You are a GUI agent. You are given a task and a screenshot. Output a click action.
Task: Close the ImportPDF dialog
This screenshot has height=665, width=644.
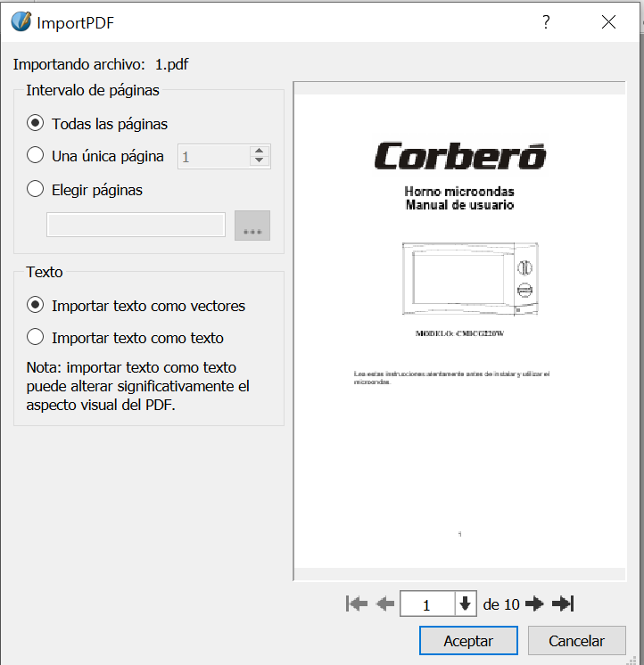608,22
